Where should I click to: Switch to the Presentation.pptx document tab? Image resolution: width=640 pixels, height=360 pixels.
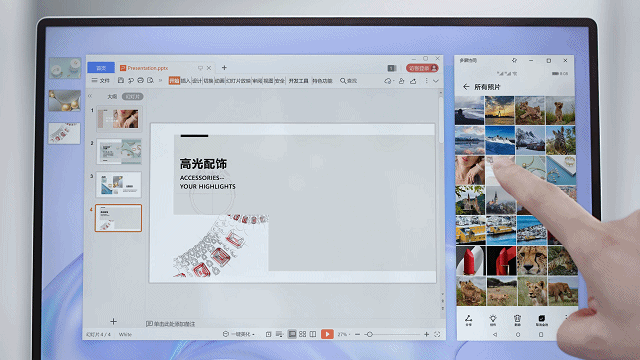[147, 68]
